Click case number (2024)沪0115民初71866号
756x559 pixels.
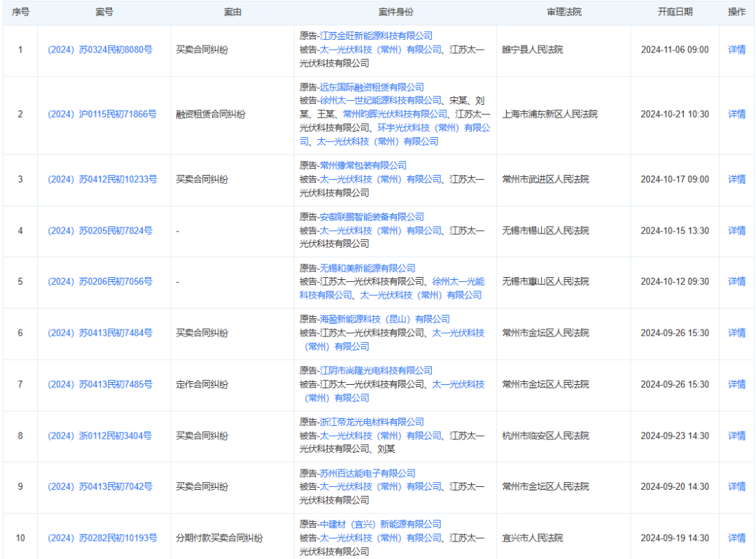[x=102, y=114]
